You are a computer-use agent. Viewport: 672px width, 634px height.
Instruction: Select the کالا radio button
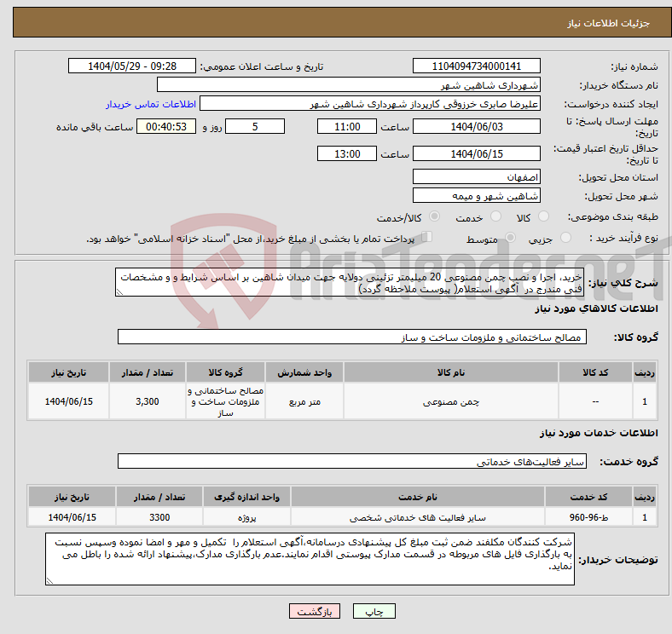543,216
